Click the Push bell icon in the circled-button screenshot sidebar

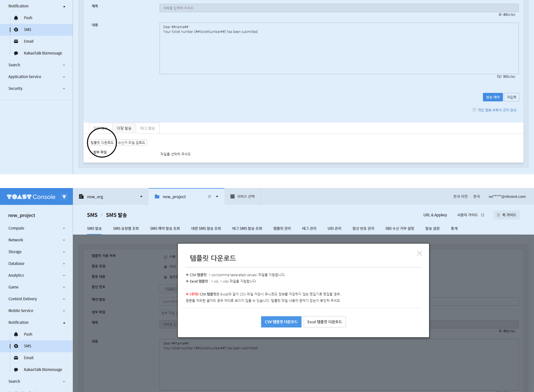tap(16, 18)
